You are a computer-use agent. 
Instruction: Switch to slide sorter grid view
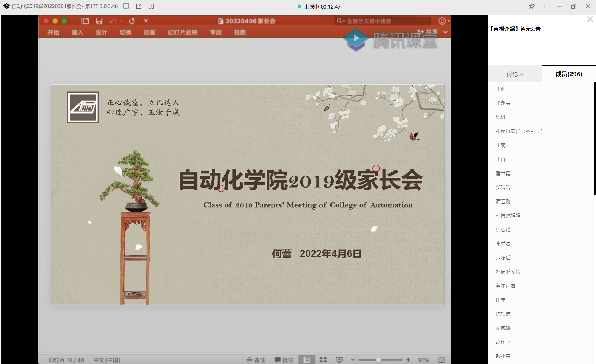[323, 360]
